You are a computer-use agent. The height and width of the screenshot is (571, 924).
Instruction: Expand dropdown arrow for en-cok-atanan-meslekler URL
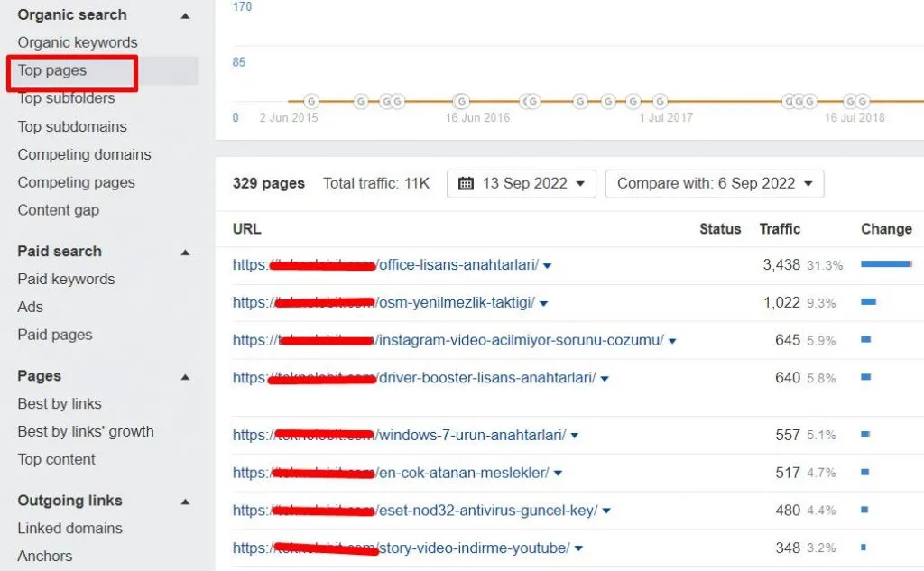[x=558, y=474]
